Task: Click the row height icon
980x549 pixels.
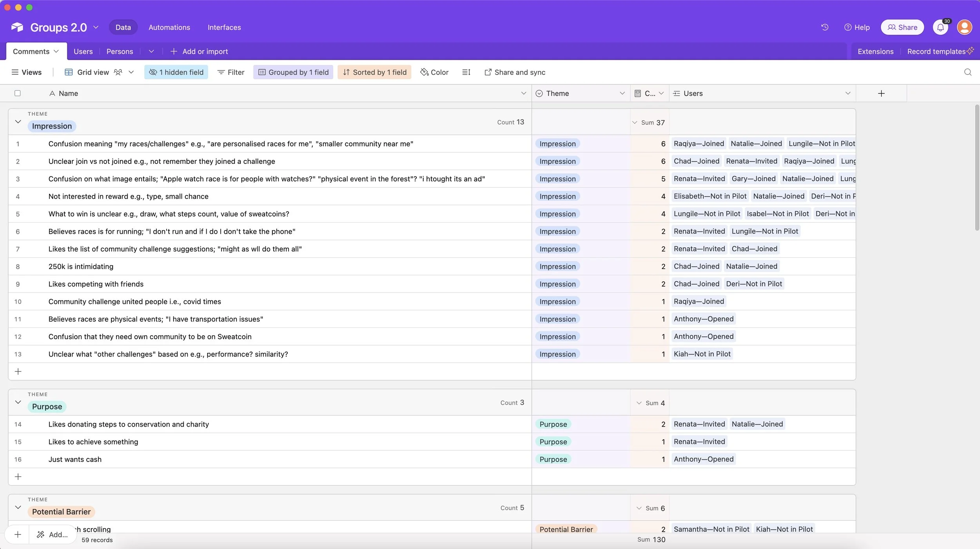Action: coord(466,72)
